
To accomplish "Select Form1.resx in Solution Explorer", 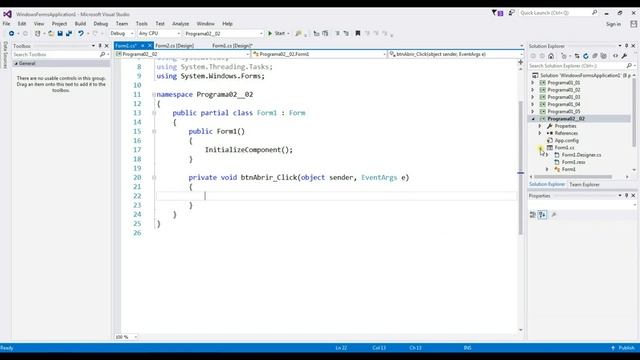I will coord(573,162).
